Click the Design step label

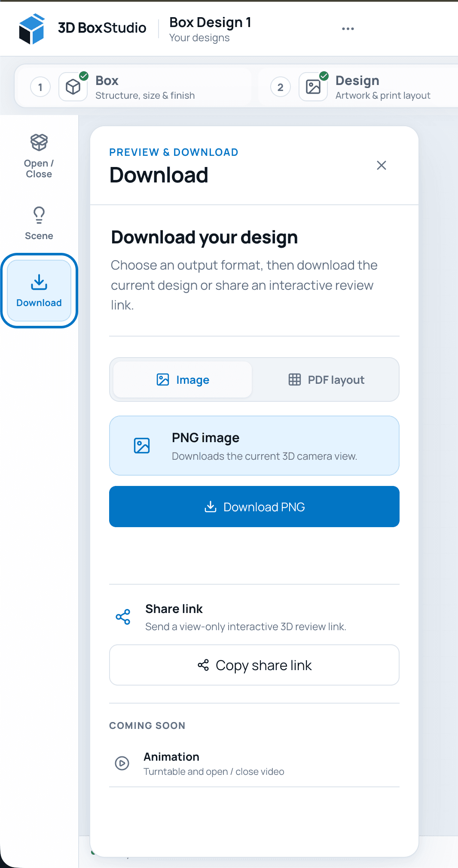(x=357, y=81)
